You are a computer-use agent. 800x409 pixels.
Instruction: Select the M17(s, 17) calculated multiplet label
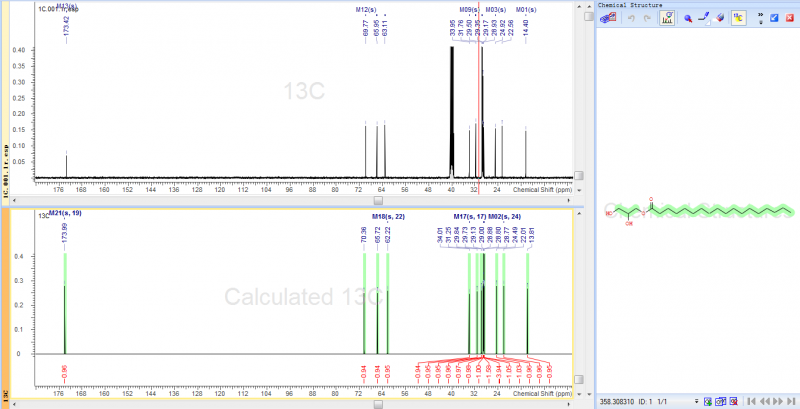[x=470, y=216]
